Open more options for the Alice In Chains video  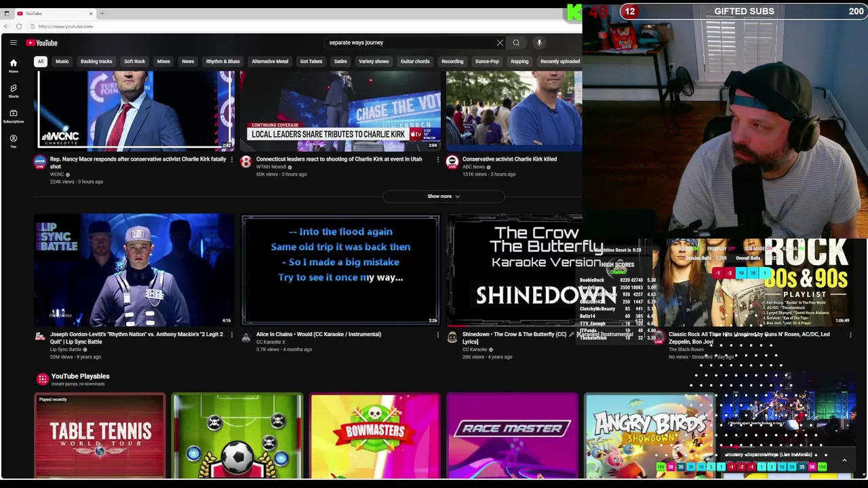[437, 335]
